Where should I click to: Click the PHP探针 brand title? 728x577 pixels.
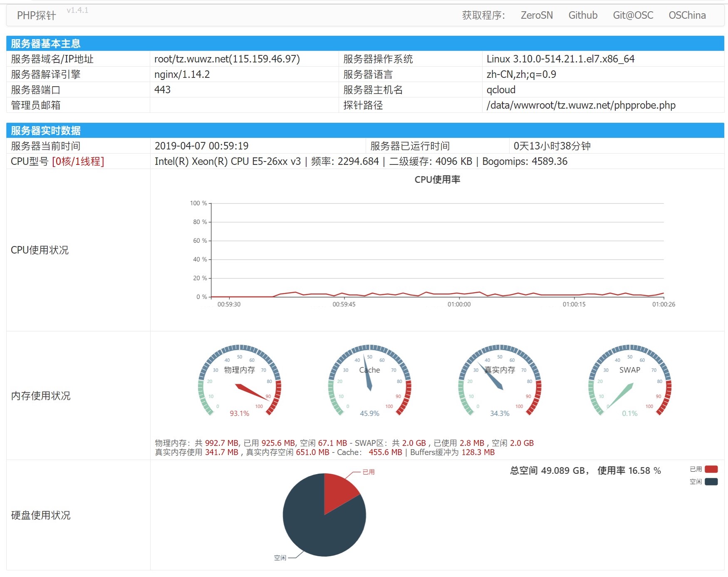[37, 15]
